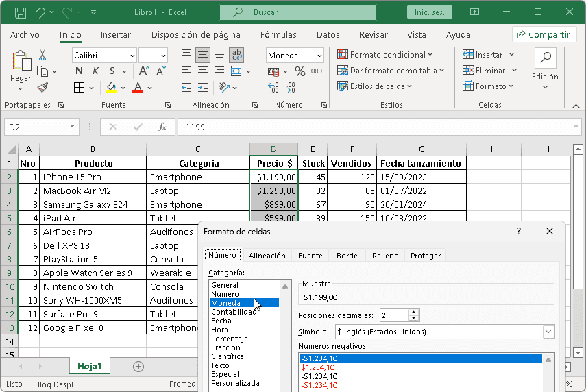Click the Increase Font Size icon

pyautogui.click(x=145, y=71)
